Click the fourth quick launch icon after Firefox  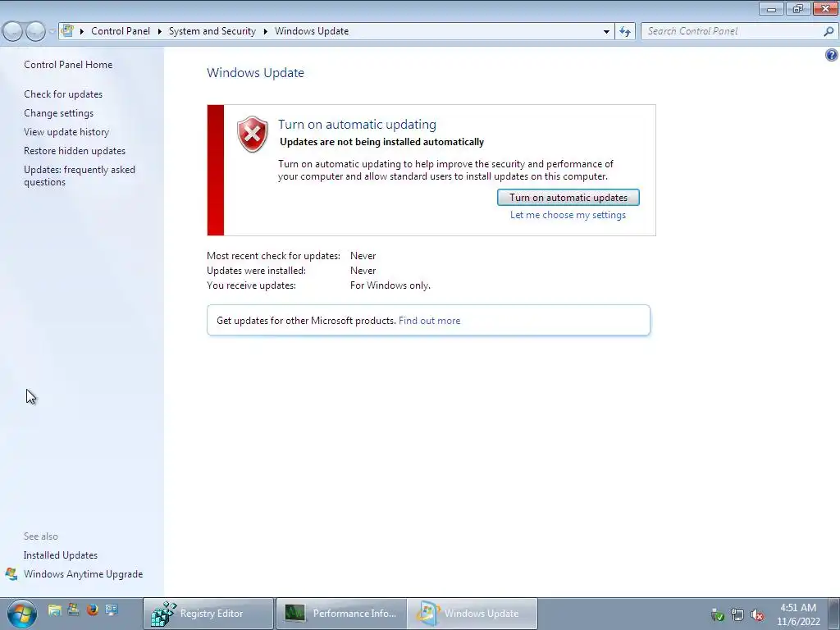click(x=112, y=609)
